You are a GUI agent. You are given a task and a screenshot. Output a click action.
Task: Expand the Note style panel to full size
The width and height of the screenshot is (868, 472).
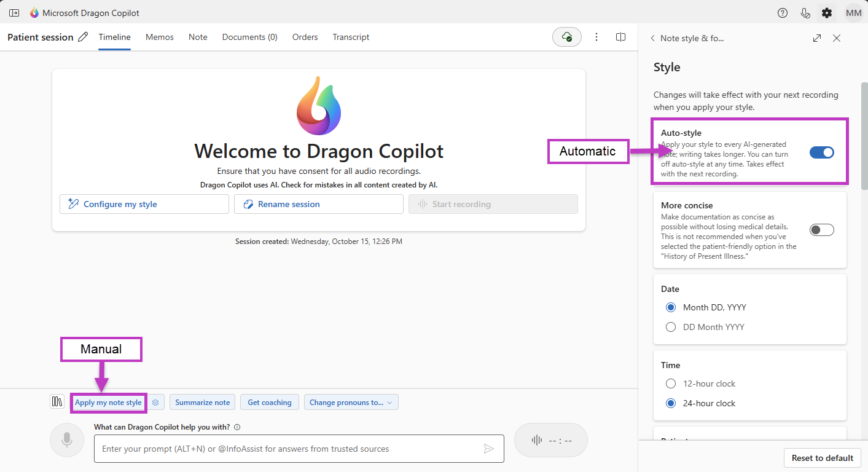coord(816,38)
